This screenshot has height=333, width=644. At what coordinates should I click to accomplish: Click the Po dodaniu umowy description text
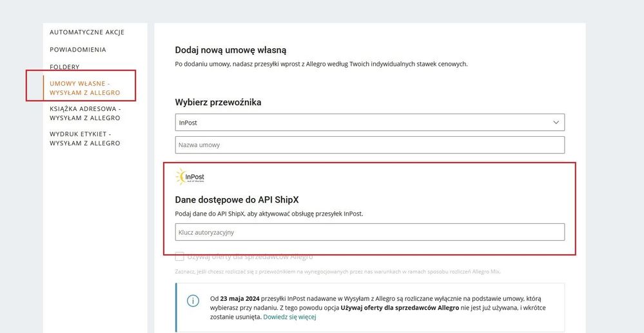click(321, 64)
